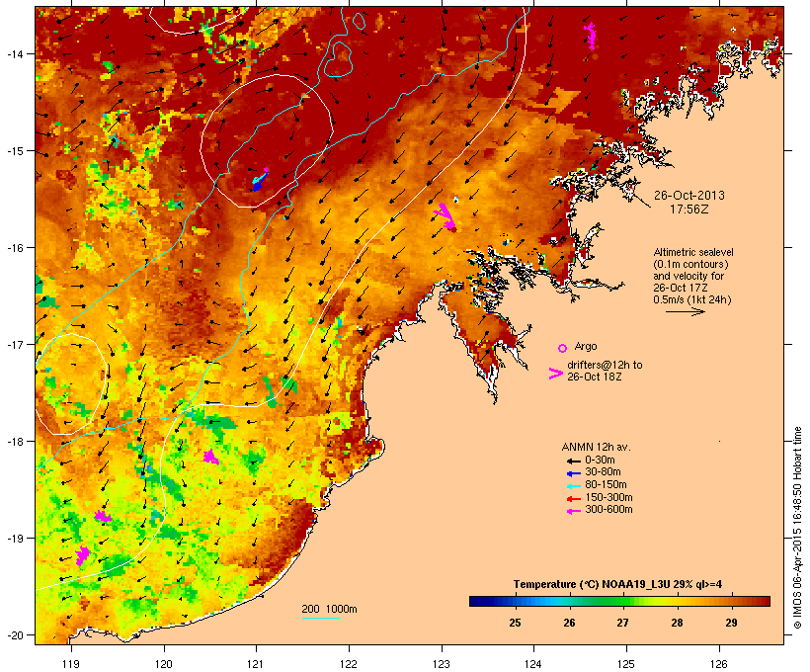
Task: Click the '-14' latitude axis label
Action: point(14,53)
